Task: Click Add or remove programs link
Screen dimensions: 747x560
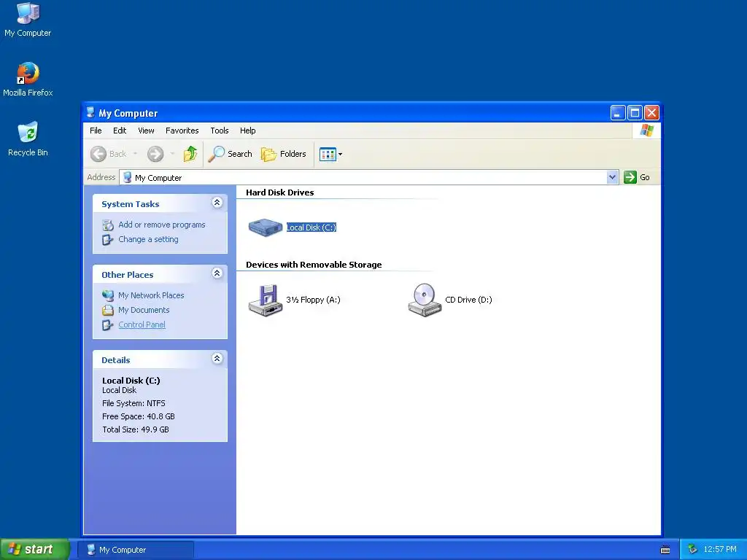Action: point(161,225)
